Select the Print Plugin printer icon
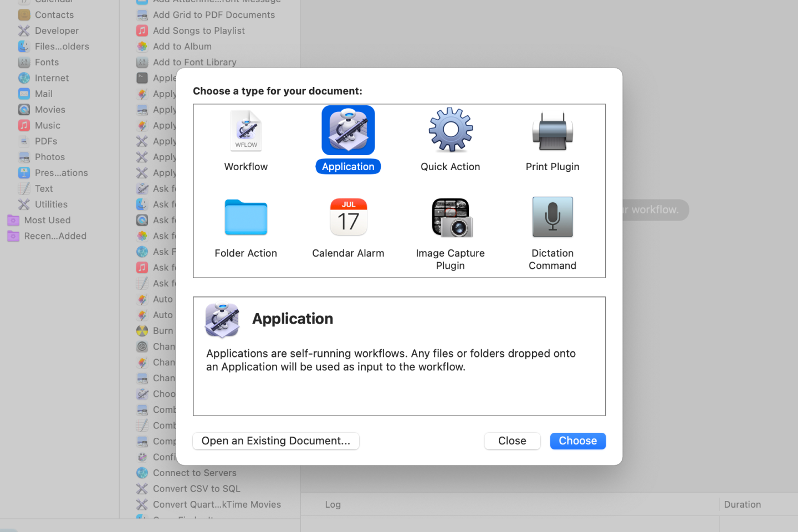The width and height of the screenshot is (798, 532). pyautogui.click(x=552, y=131)
